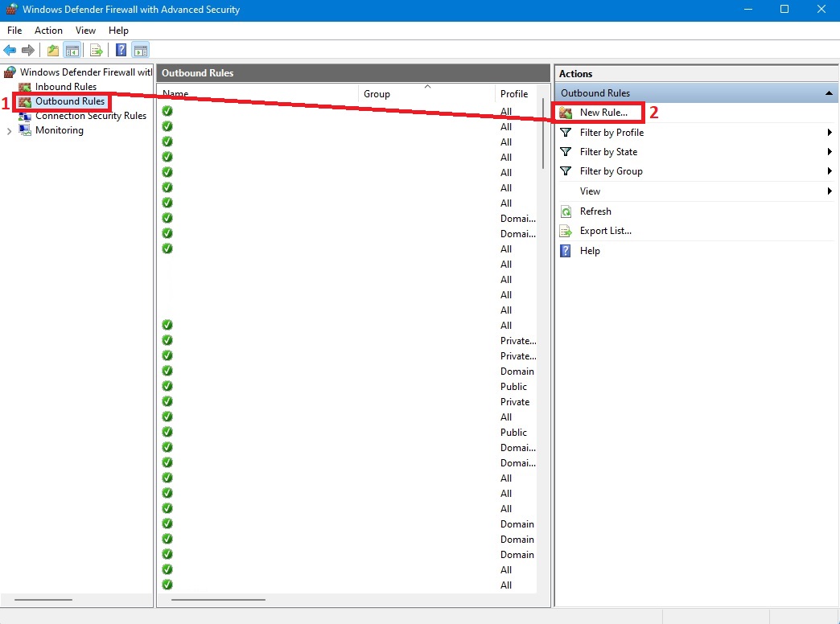Toggle Show/Hide Console Tree toolbar icon
Screen dimensions: 840x624
72,51
